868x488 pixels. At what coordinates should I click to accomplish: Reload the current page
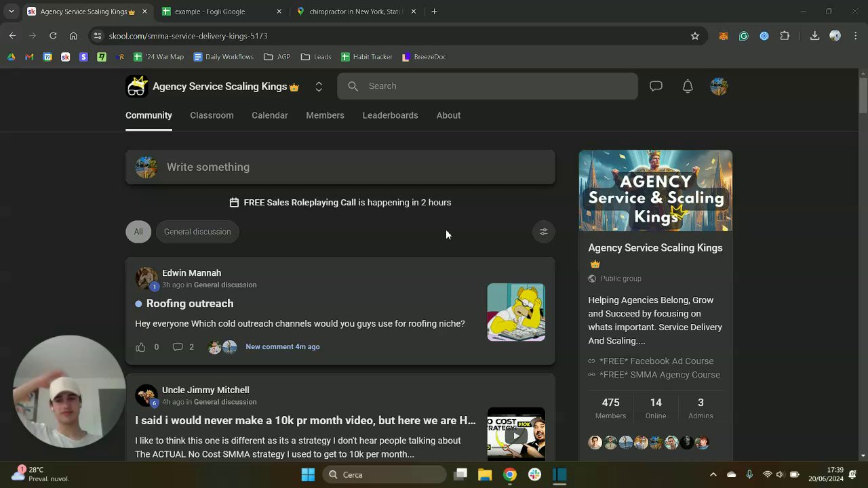pyautogui.click(x=53, y=36)
